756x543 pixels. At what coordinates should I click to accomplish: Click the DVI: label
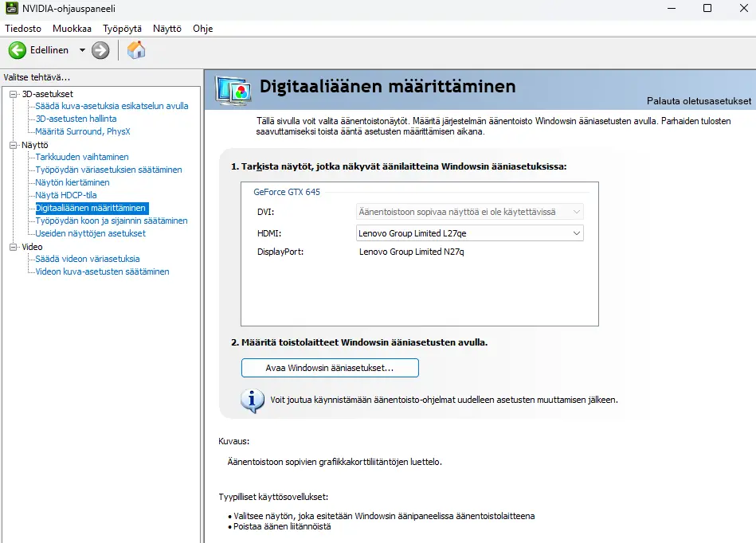point(265,212)
